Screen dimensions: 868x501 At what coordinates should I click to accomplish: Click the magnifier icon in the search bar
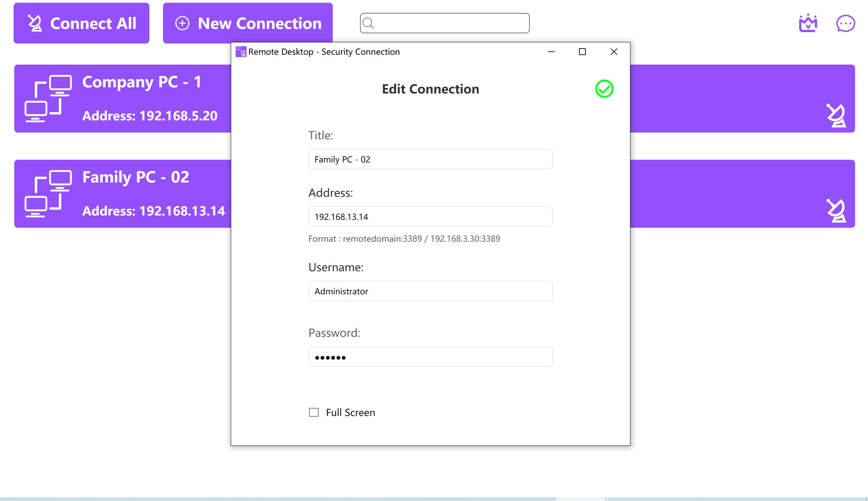pos(369,23)
